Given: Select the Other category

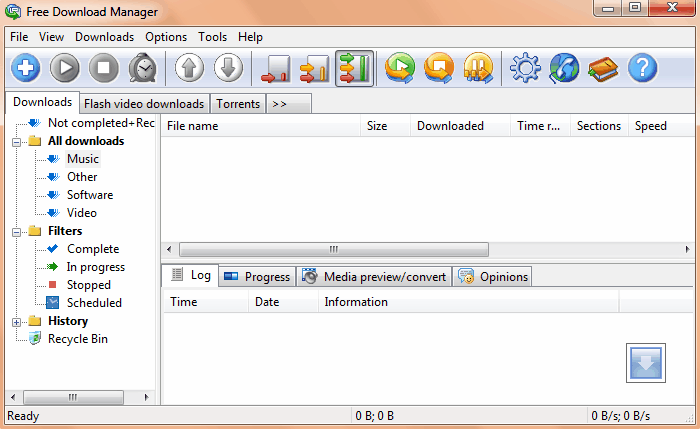Looking at the screenshot, I should (x=82, y=177).
